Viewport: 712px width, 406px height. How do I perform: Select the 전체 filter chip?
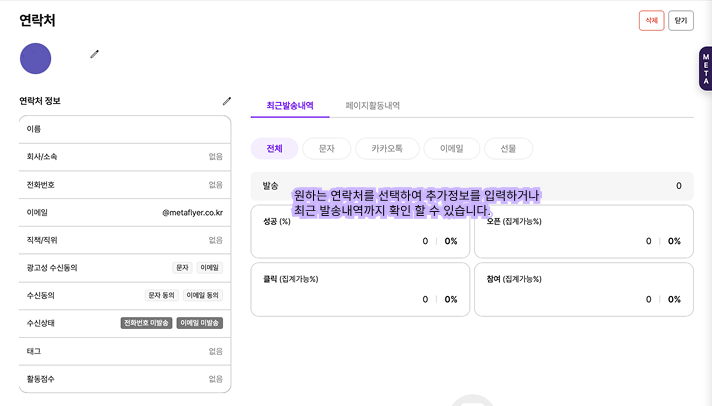coord(274,149)
